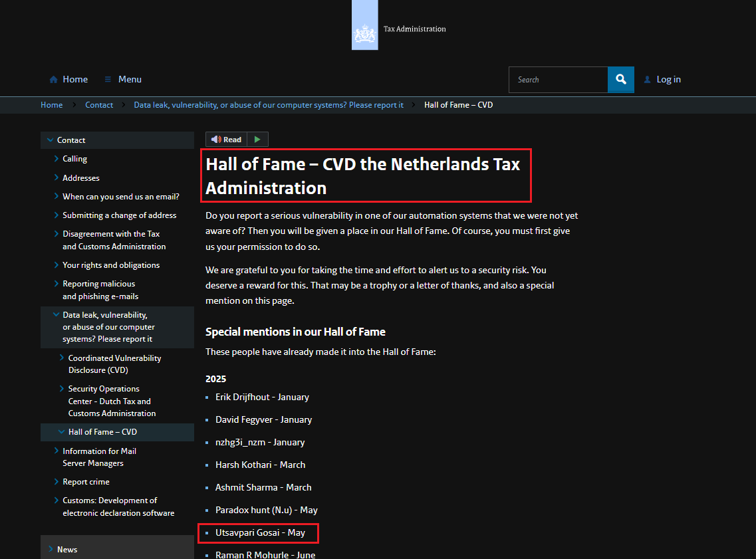Viewport: 756px width, 559px height.
Task: Click the green play button of the reader
Action: click(x=257, y=140)
